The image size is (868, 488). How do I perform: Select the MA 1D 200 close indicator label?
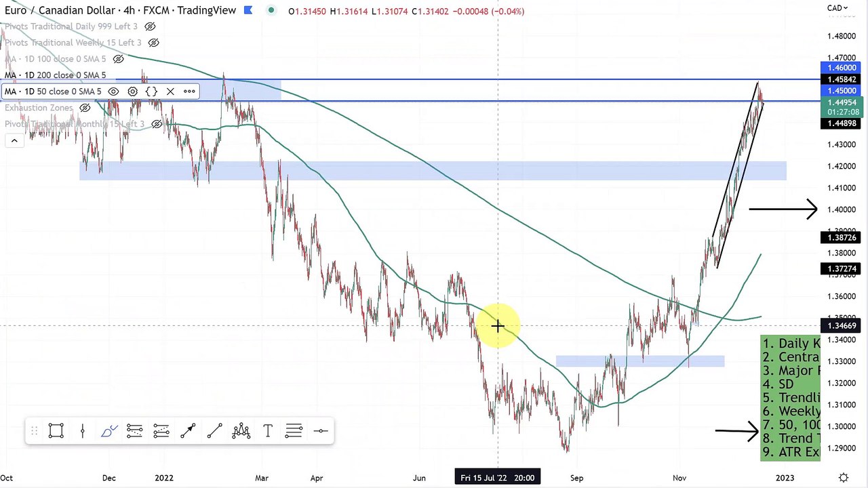(x=56, y=75)
